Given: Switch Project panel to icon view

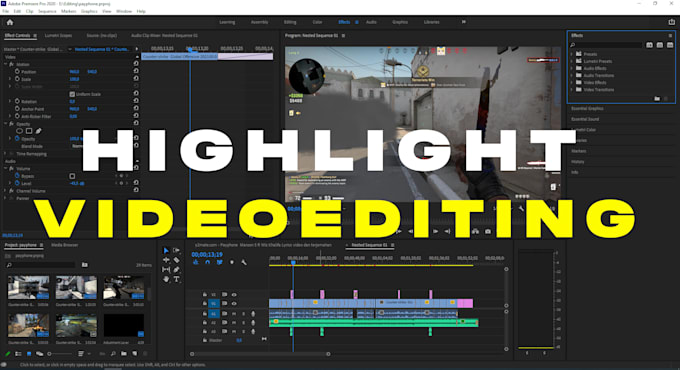Looking at the screenshot, I should (29, 354).
